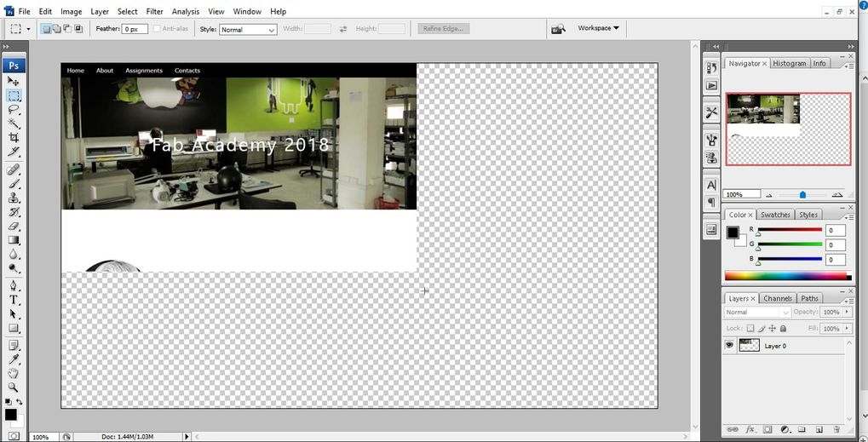
Task: Select the Healing Brush tool
Action: pos(14,169)
